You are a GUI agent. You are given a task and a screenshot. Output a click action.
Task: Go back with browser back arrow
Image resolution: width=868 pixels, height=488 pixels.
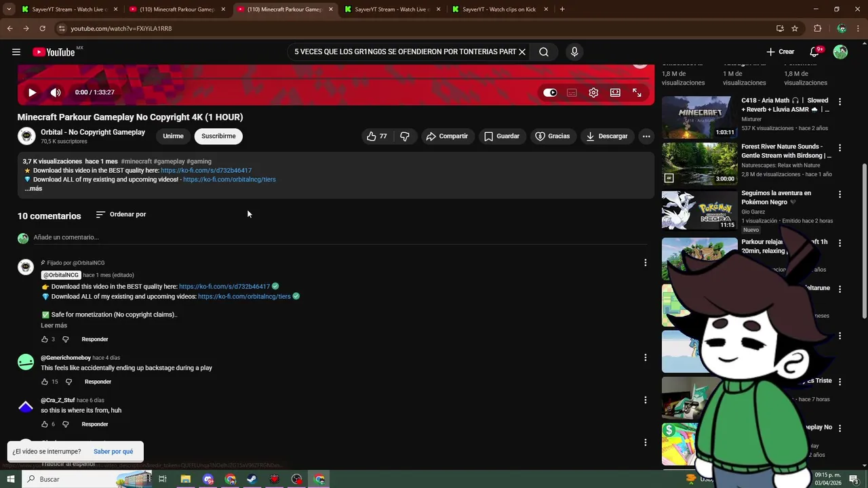(9, 28)
